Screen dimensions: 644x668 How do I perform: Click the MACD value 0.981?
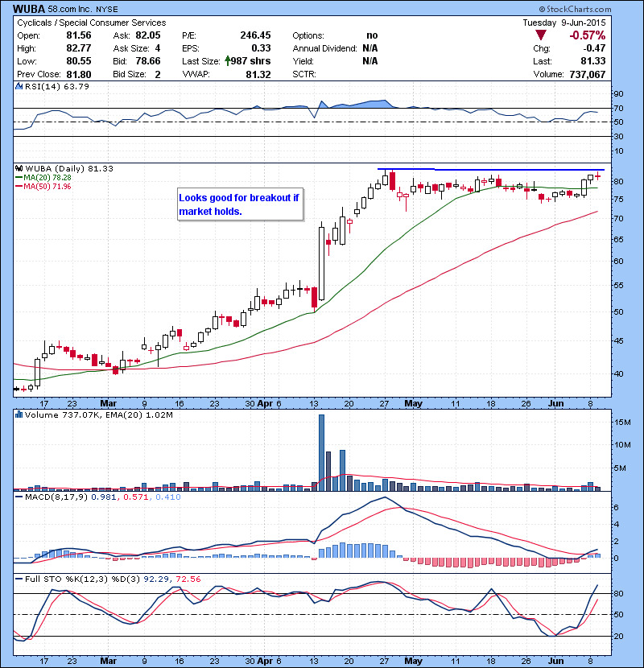click(104, 497)
